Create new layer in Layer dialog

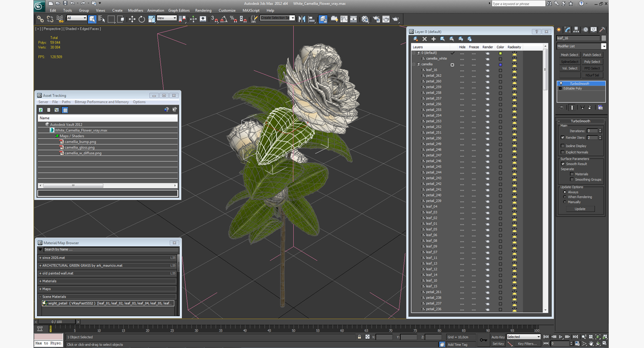[x=416, y=39]
